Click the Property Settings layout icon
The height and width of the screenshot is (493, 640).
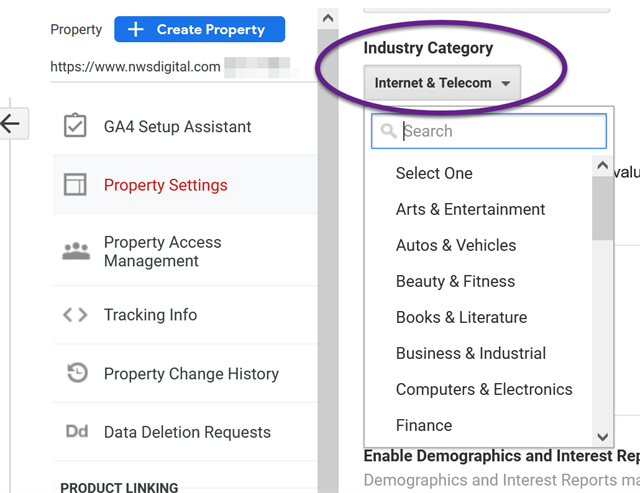click(x=75, y=184)
